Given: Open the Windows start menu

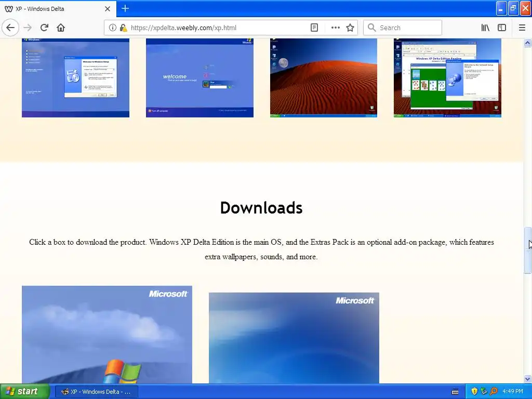Looking at the screenshot, I should coord(25,392).
